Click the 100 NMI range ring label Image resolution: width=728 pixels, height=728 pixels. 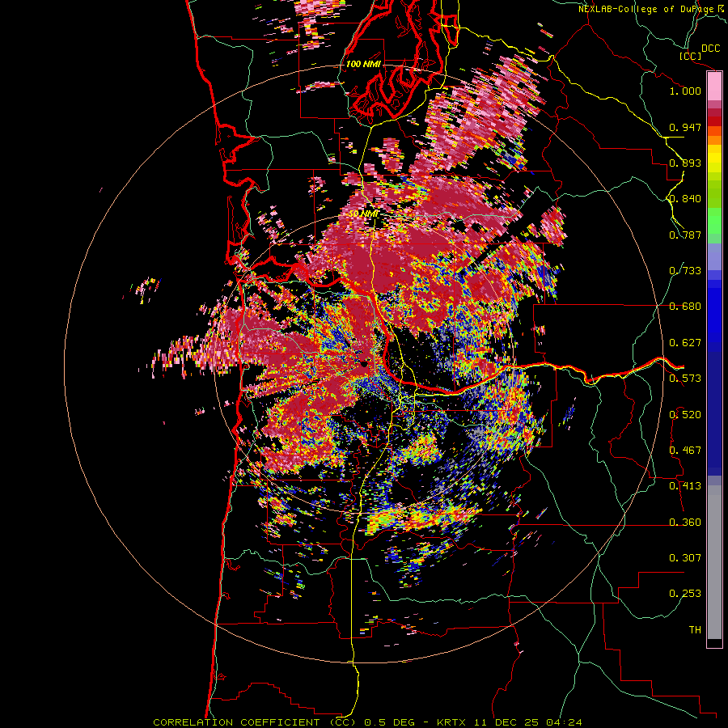tap(363, 64)
